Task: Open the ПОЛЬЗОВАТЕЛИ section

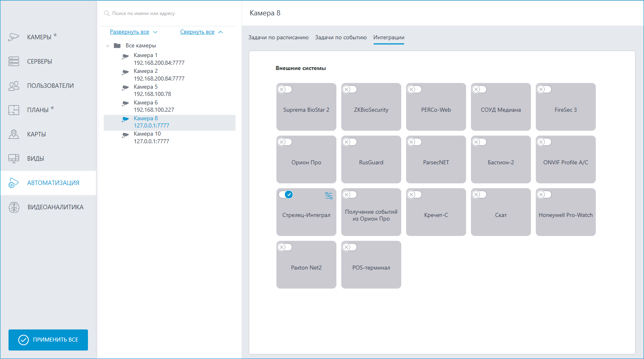Action: 48,86
